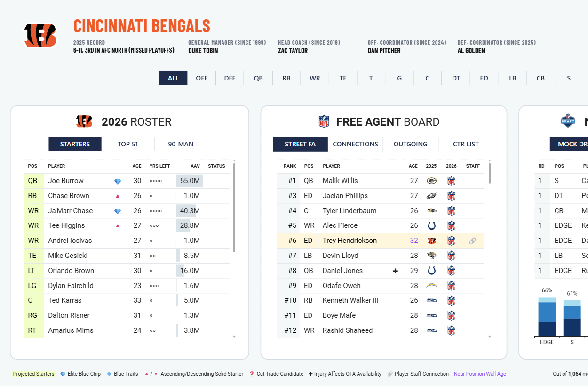The image size is (588, 386).
Task: Click the Cincinnati Bengals logo in header
Action: tap(40, 35)
